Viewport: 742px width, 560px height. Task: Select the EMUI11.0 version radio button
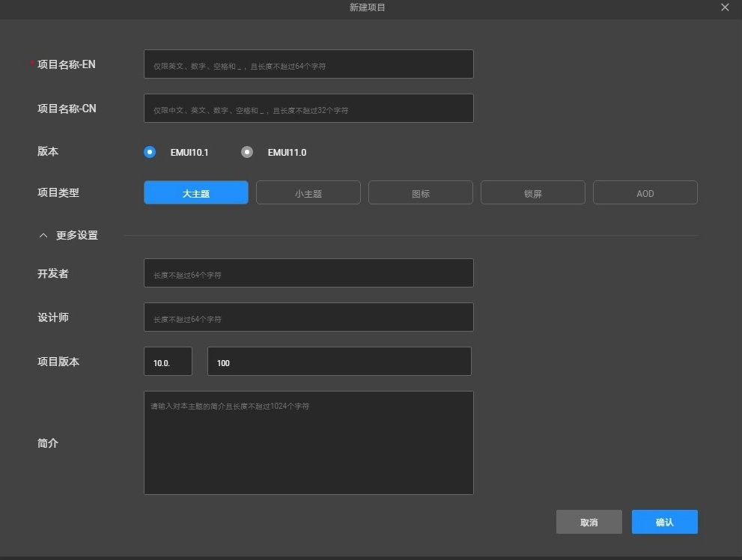coord(247,152)
